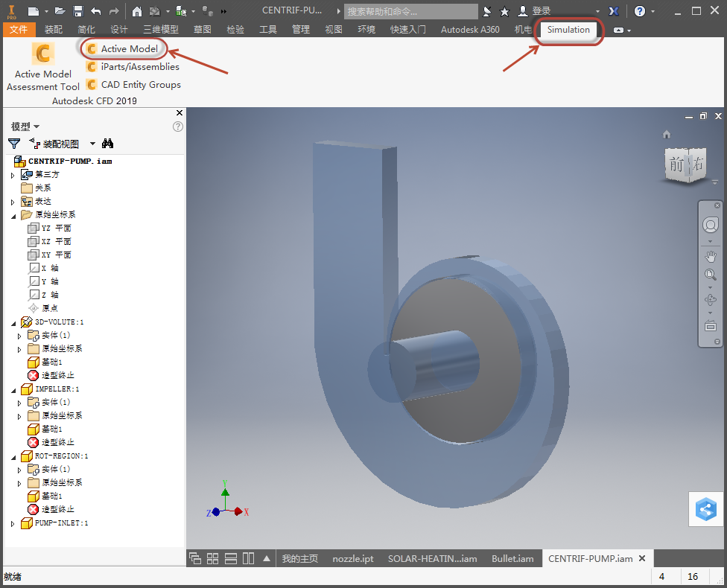
Task: Click the filter funnel icon in model browser
Action: pos(14,144)
